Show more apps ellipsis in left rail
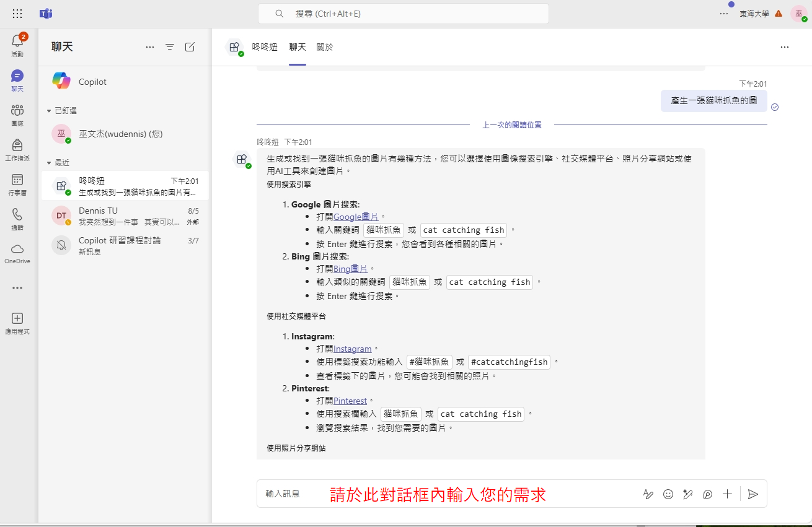Image resolution: width=812 pixels, height=527 pixels. [x=17, y=288]
